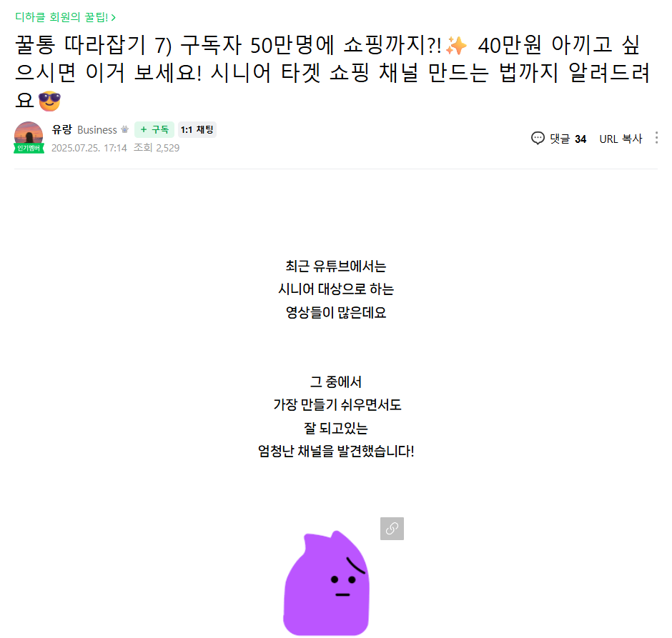This screenshot has width=672, height=638.
Task: Copy the post link with URL 복사
Action: 621,139
